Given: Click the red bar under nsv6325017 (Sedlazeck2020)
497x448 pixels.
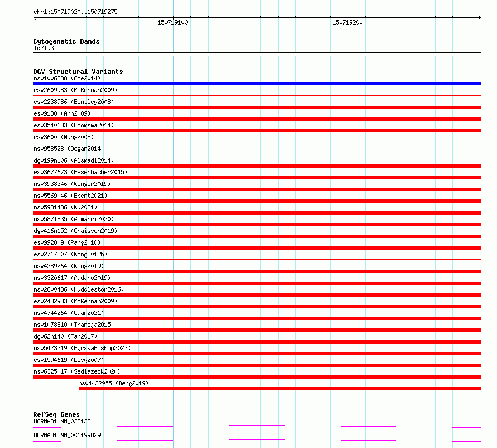Looking at the screenshot, I should [x=257, y=377].
